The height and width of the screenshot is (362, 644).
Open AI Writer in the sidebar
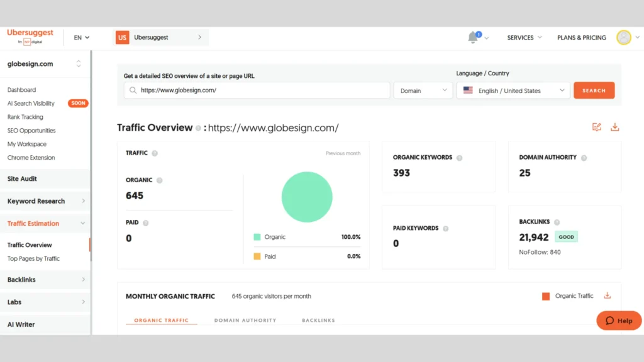(45, 324)
